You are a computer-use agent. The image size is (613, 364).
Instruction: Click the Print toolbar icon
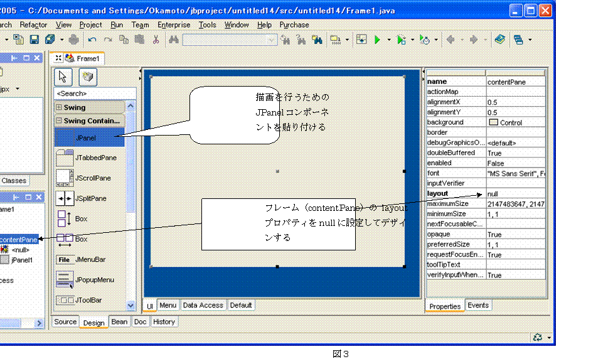pos(74,40)
